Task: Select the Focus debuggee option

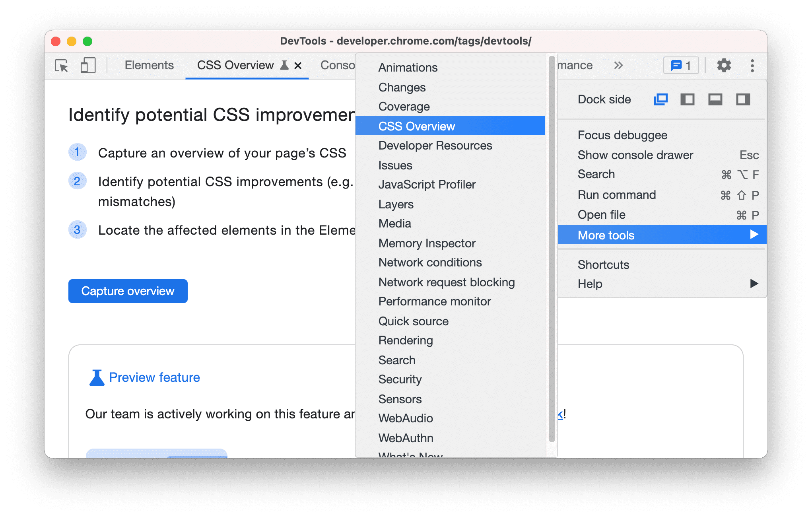Action: [623, 135]
